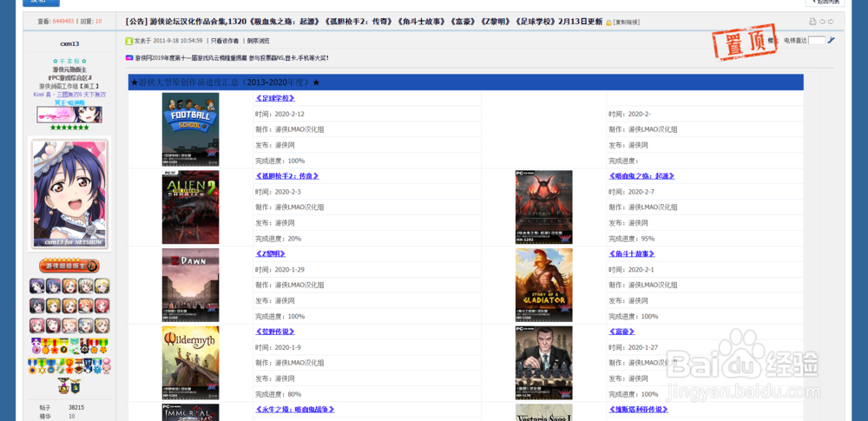Click the lock icon before 复制链接

pyautogui.click(x=608, y=23)
